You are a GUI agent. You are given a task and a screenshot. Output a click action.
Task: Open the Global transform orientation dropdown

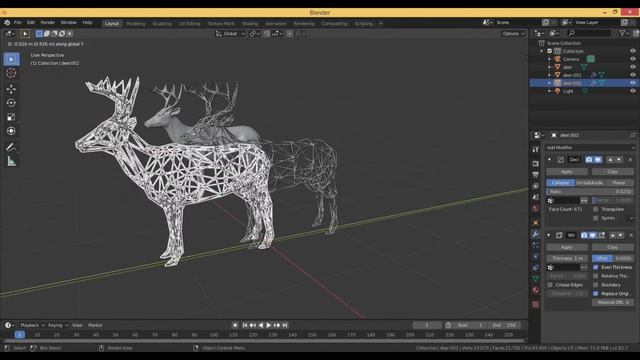point(230,34)
